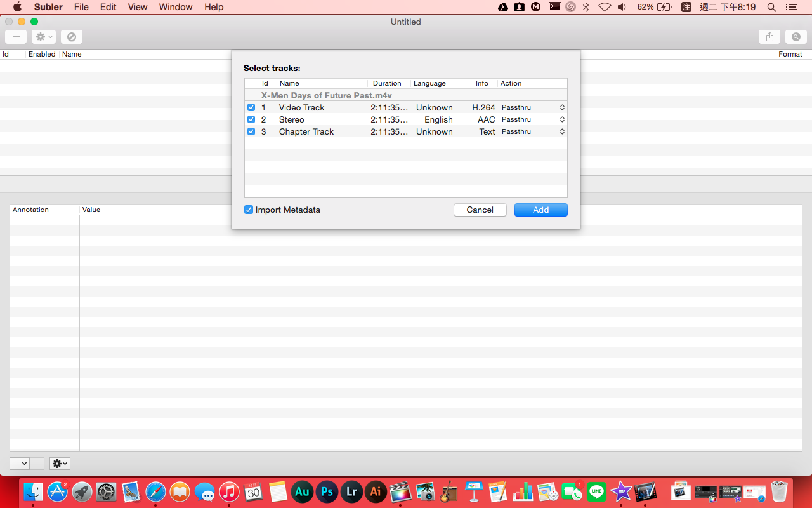Open iTunes from the Dock
The height and width of the screenshot is (508, 812).
[229, 491]
